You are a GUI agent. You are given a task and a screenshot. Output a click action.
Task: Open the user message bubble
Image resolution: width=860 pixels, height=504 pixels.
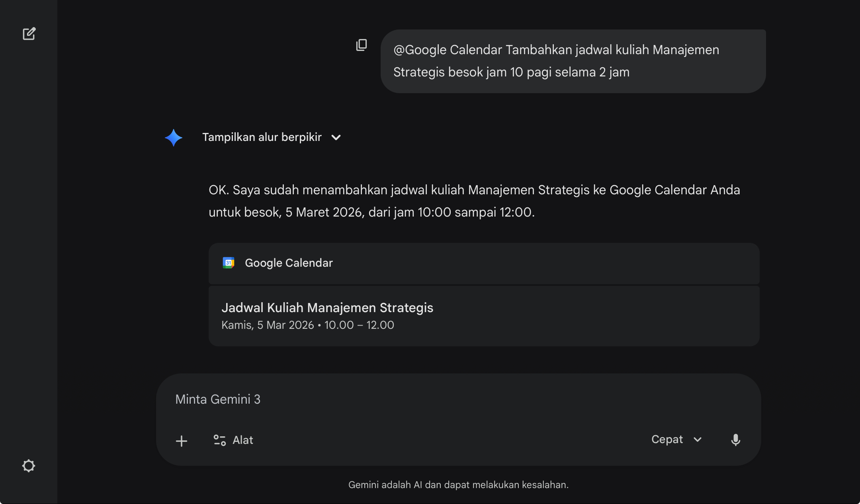pos(573,61)
